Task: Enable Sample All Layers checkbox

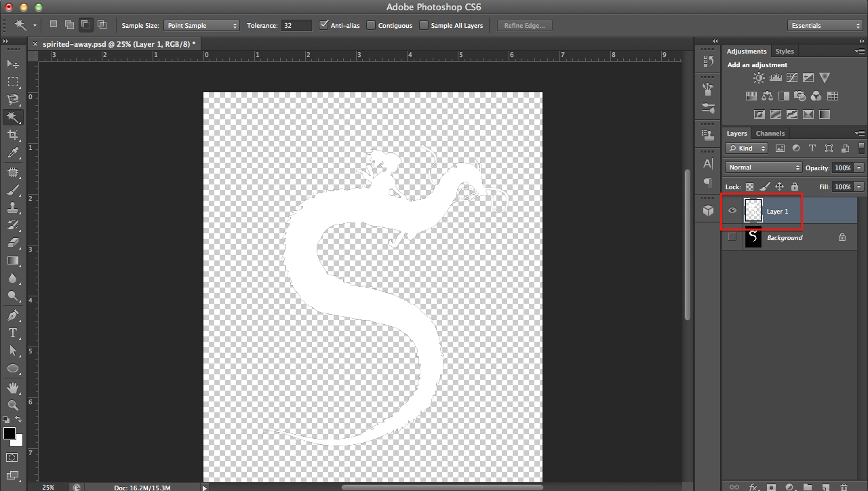Action: 424,25
